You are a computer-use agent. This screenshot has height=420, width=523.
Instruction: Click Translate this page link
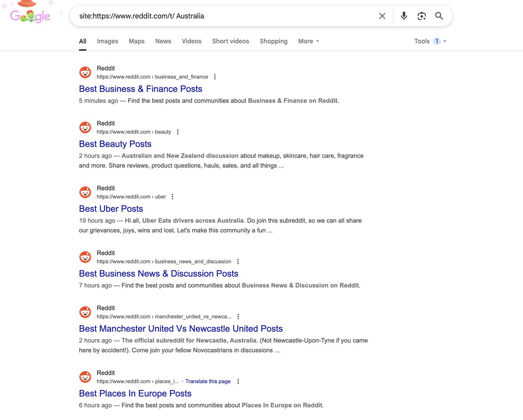[208, 381]
